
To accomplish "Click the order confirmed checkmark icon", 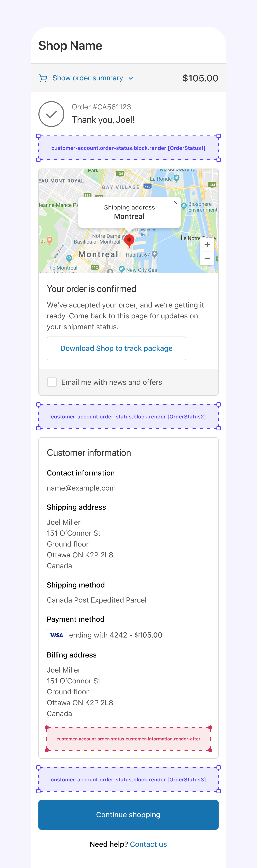I will click(x=51, y=114).
